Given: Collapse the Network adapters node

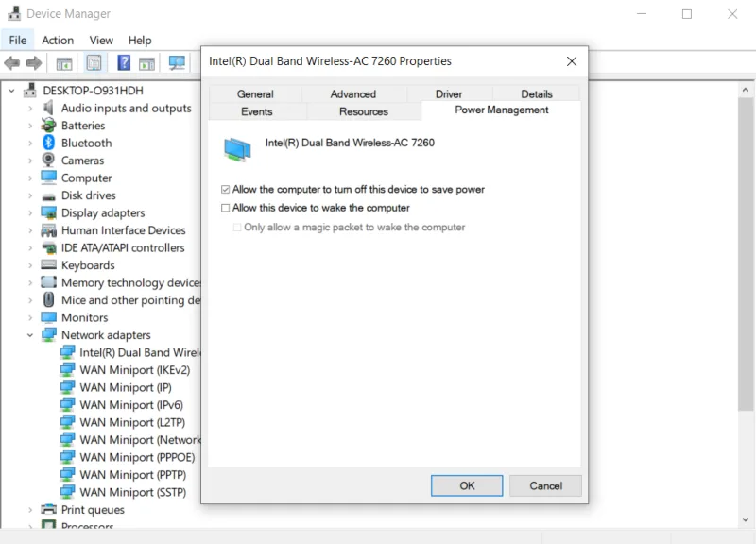Looking at the screenshot, I should coord(30,335).
